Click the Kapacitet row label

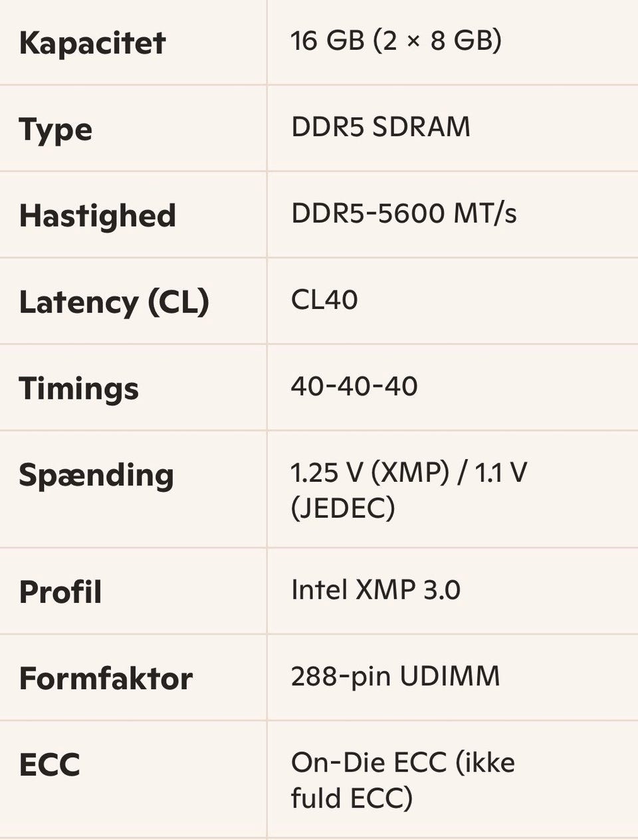click(92, 43)
